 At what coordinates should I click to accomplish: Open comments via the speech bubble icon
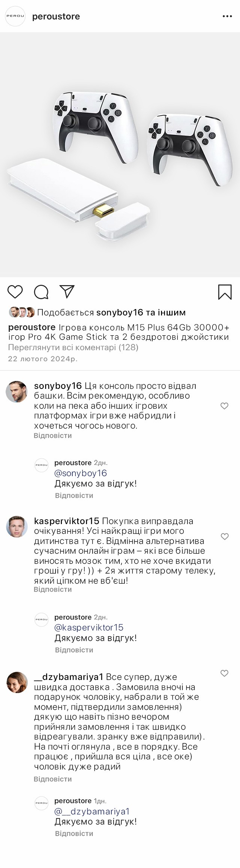pyautogui.click(x=41, y=292)
